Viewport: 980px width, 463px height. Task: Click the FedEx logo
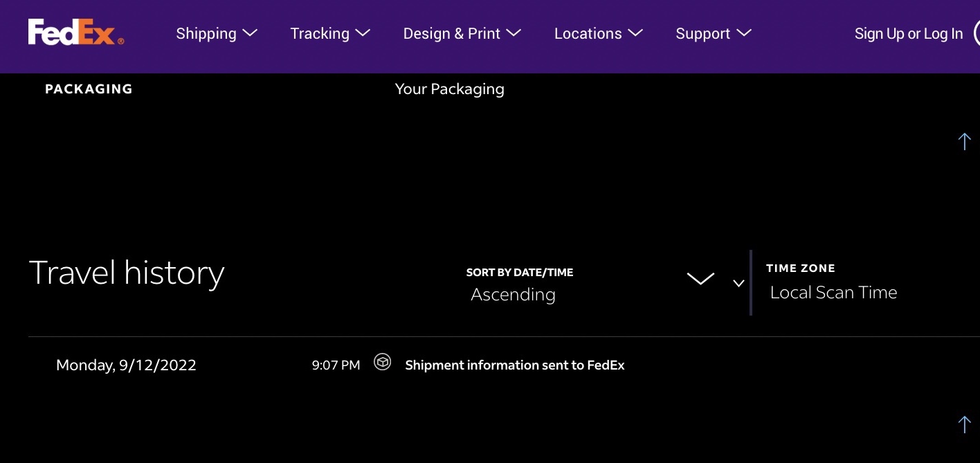click(x=76, y=33)
